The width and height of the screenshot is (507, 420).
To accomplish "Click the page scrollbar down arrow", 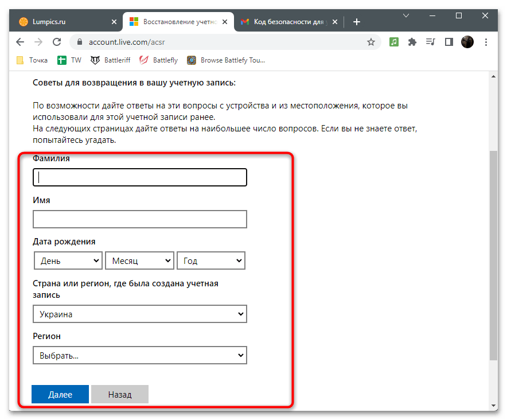I will [493, 406].
